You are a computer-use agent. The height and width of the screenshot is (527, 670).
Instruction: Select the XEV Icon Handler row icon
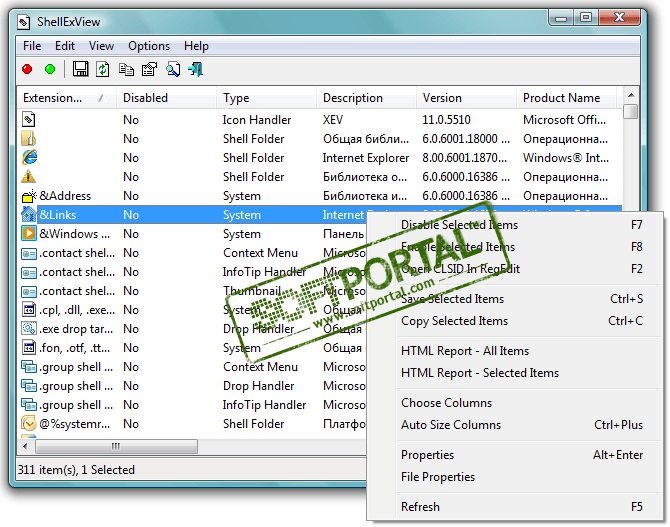[x=29, y=119]
